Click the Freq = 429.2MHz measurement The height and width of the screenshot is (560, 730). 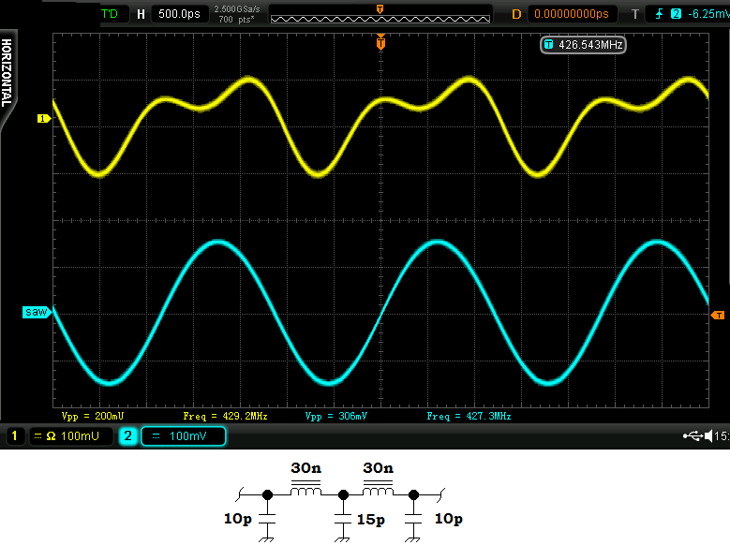coord(225,416)
